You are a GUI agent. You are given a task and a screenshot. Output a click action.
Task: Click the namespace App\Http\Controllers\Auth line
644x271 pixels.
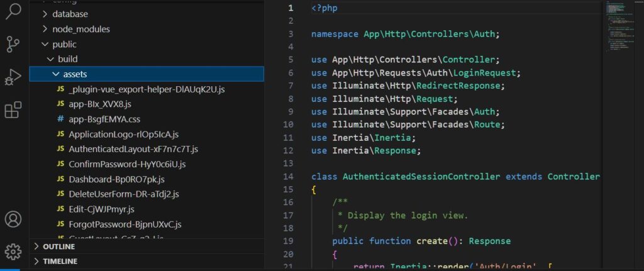click(x=406, y=34)
